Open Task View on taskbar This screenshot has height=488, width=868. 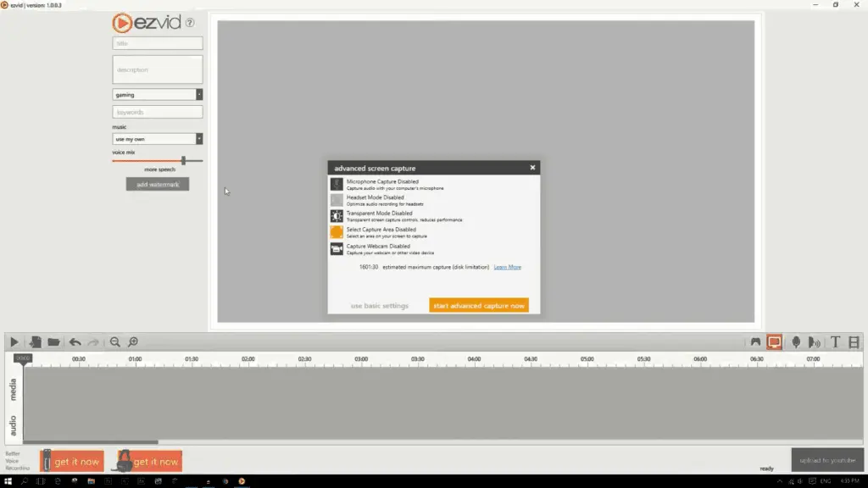point(41,481)
